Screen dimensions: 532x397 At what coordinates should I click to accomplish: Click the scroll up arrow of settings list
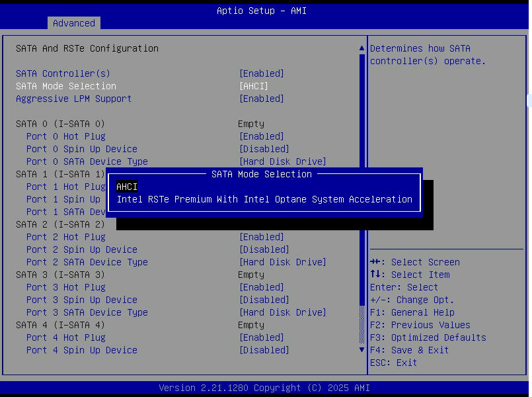click(361, 48)
